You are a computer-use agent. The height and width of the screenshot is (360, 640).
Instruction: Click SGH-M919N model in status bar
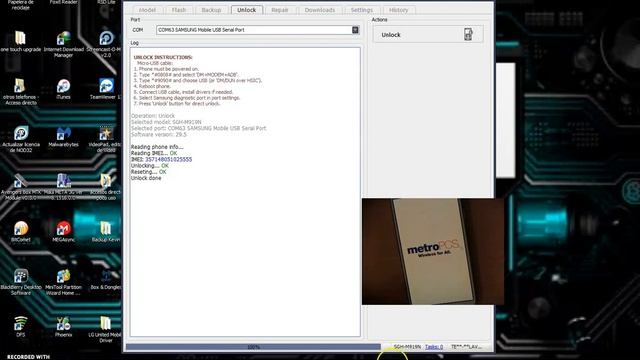[407, 347]
